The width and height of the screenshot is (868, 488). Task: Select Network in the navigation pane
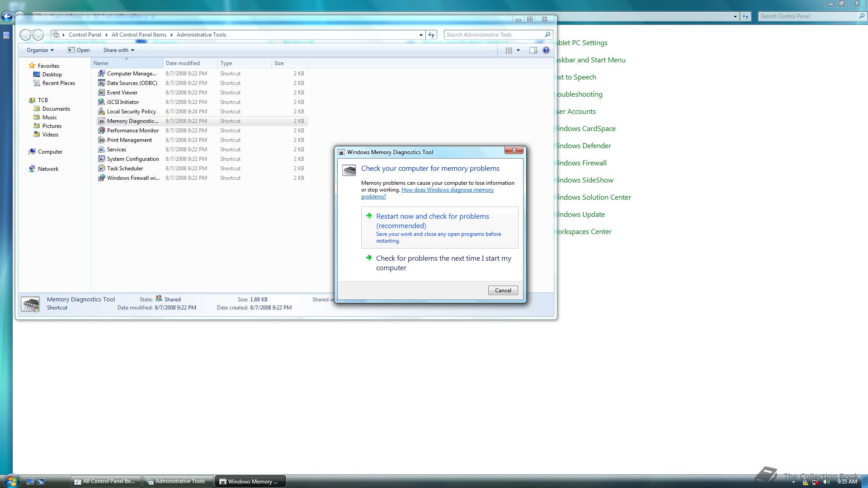click(43, 169)
